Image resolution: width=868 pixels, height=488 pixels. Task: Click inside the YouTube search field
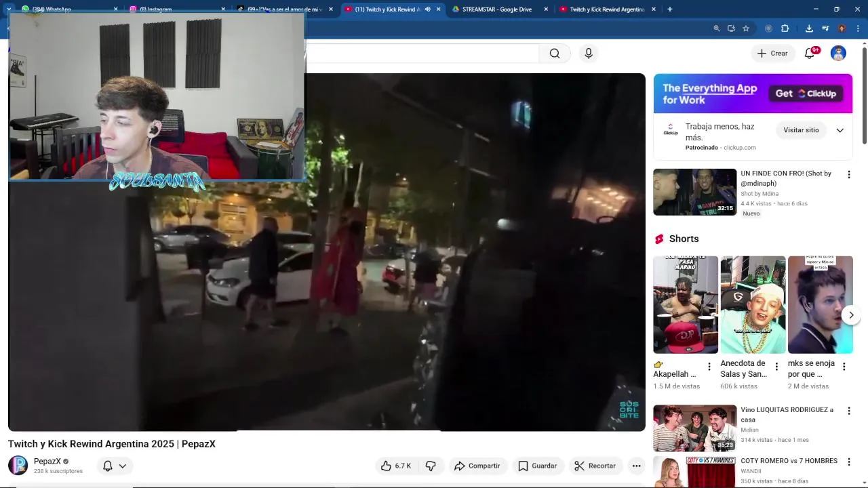pos(422,54)
